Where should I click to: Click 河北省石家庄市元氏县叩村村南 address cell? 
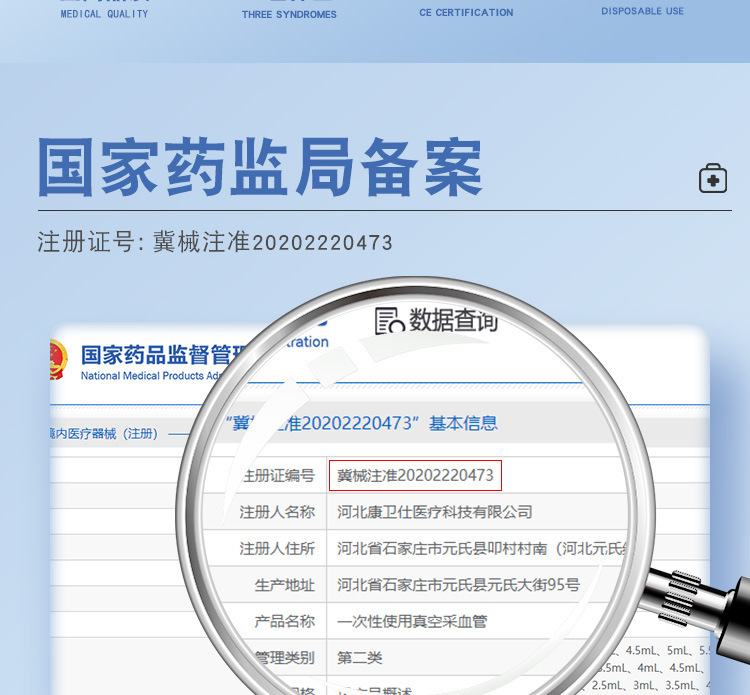tap(481, 548)
